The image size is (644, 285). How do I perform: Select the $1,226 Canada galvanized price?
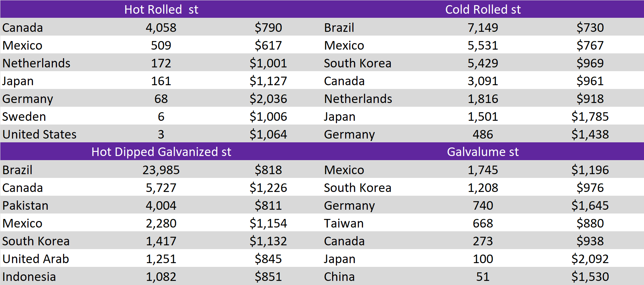[x=268, y=187]
